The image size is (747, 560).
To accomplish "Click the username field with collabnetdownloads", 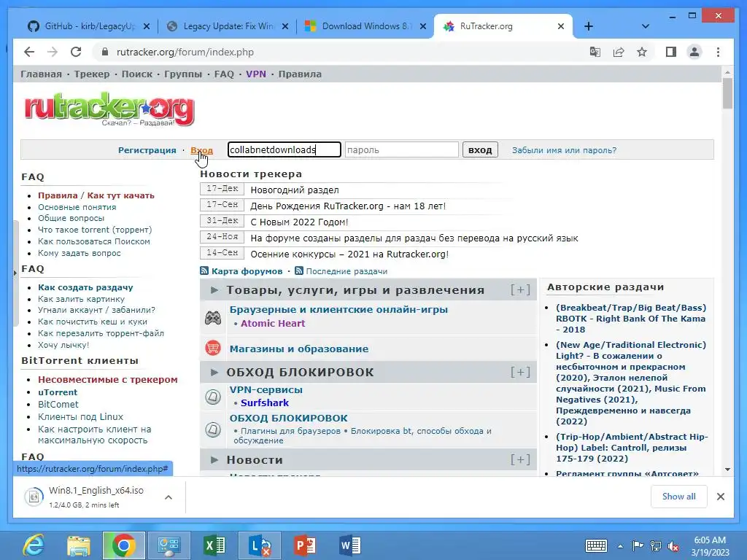I will pyautogui.click(x=284, y=149).
